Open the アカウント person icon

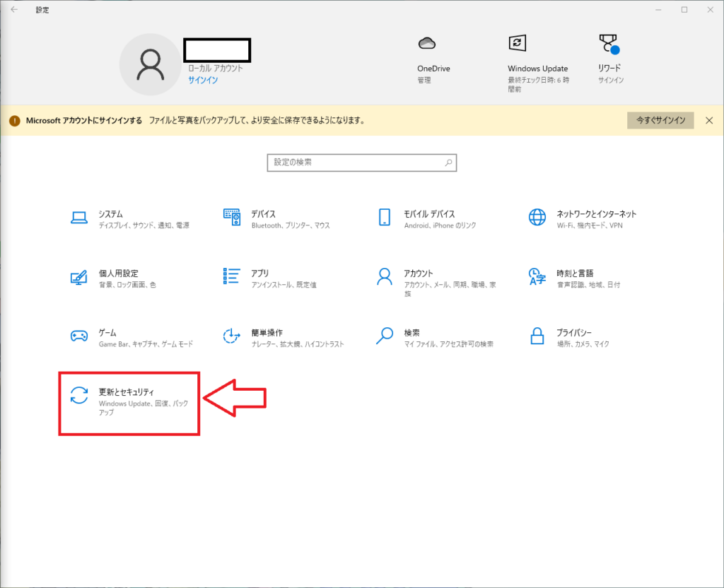(385, 276)
